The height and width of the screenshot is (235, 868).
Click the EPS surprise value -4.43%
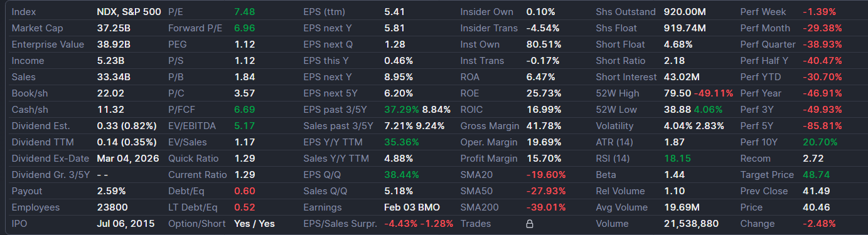(x=400, y=223)
